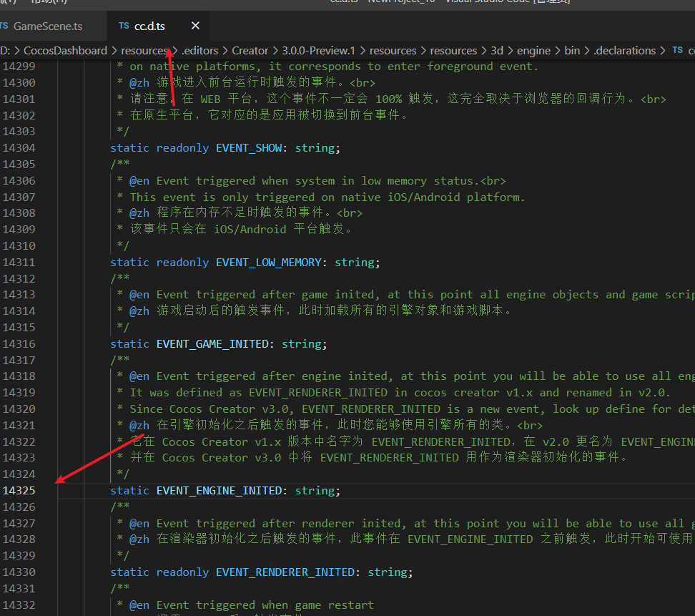Click EVENT_LOW_MEMORY identifier
This screenshot has height=616, width=695.
[269, 262]
